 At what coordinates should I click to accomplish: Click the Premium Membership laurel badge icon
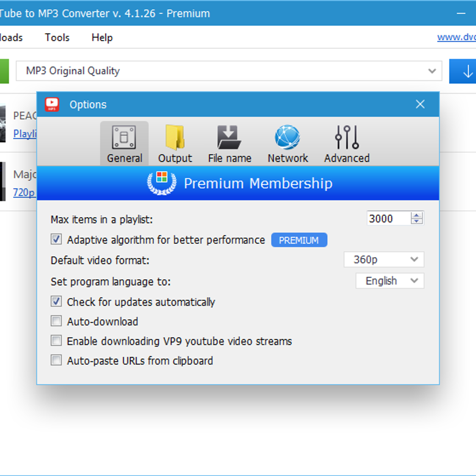point(162,183)
